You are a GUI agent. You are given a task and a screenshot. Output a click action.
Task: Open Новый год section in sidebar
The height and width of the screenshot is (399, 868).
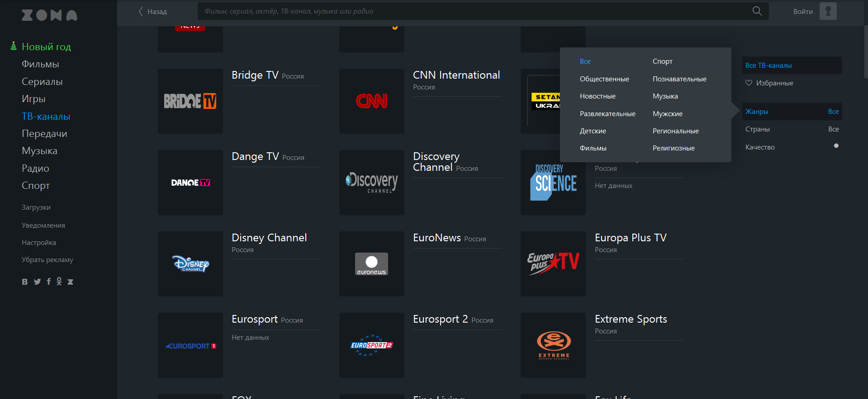46,47
